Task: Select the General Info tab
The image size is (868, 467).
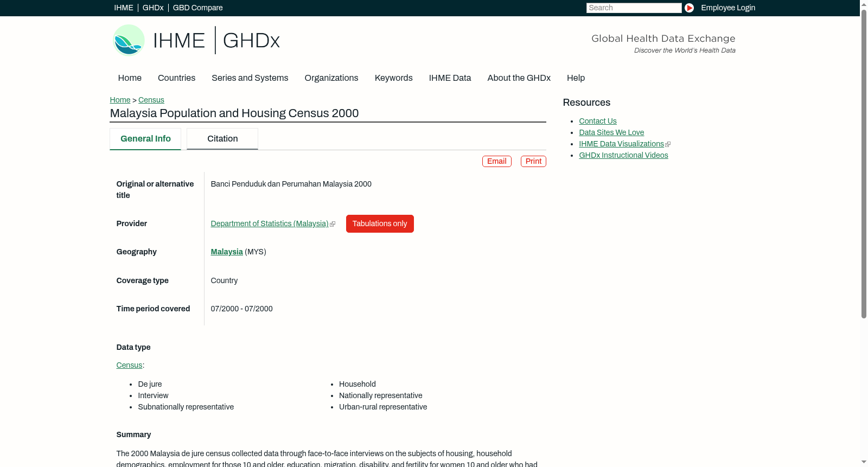Action: [145, 139]
